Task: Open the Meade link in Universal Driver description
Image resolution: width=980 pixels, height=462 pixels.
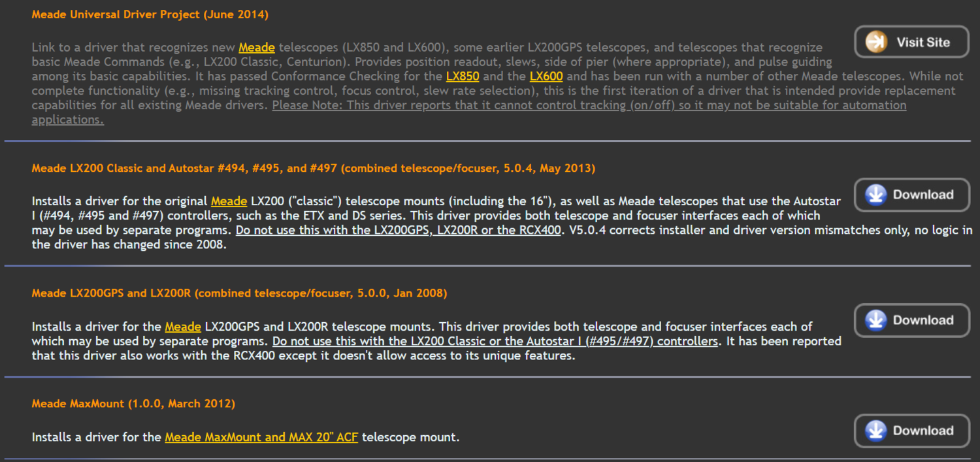Action: pyautogui.click(x=257, y=47)
